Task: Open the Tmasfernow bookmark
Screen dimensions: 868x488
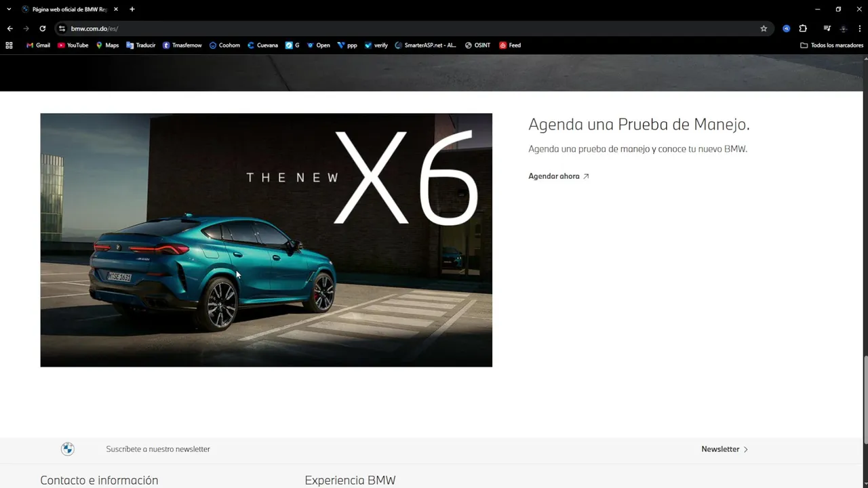Action: click(x=182, y=45)
